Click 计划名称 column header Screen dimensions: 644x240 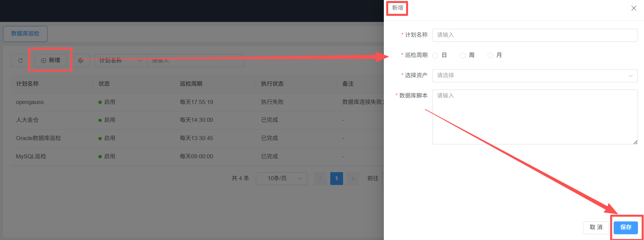click(x=27, y=84)
